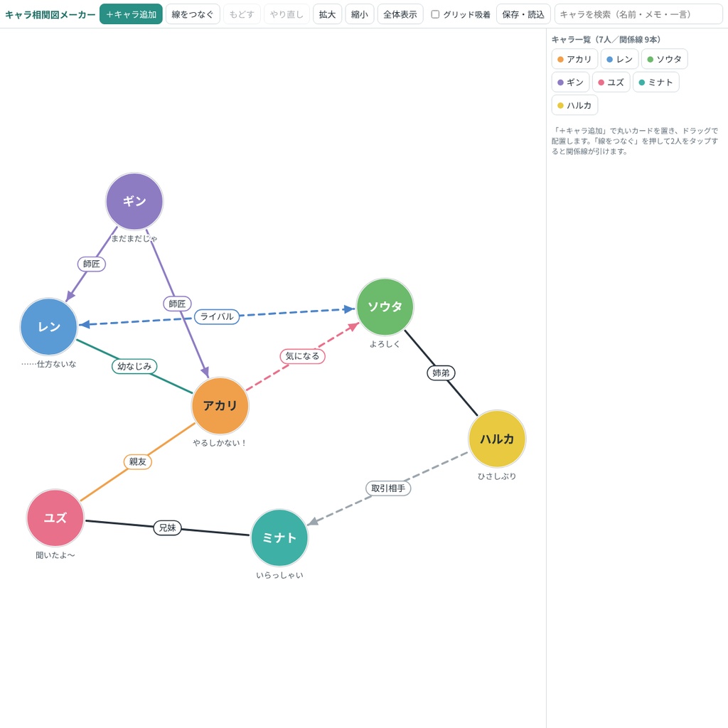Viewport: 728px width, 728px height.
Task: Click the 師匠 label between ギン and レン
Action: (92, 264)
